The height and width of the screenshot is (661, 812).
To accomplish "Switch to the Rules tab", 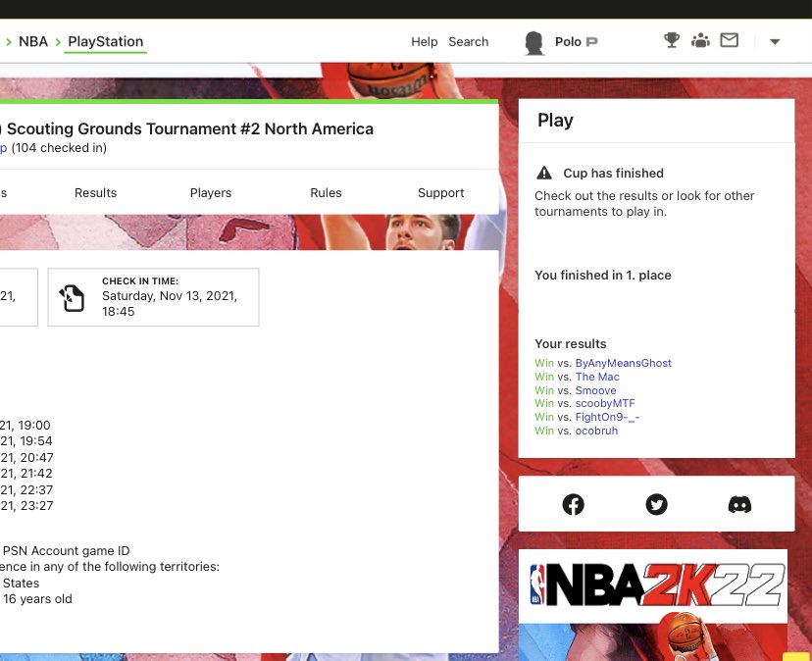I will (x=326, y=192).
